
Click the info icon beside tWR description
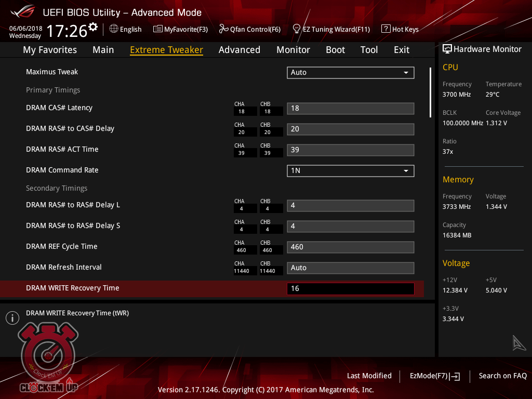click(12, 318)
